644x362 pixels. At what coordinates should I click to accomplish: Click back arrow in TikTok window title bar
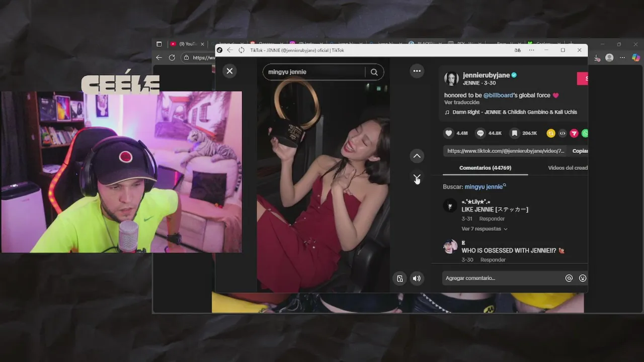(230, 50)
